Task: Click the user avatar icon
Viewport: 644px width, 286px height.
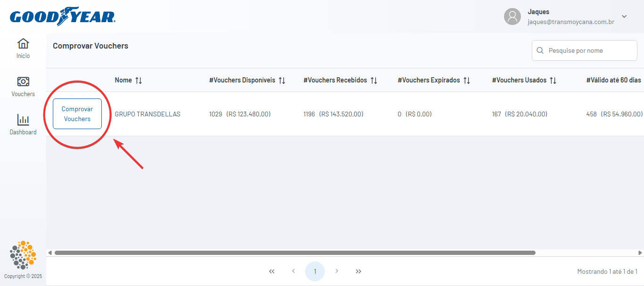Action: point(512,16)
